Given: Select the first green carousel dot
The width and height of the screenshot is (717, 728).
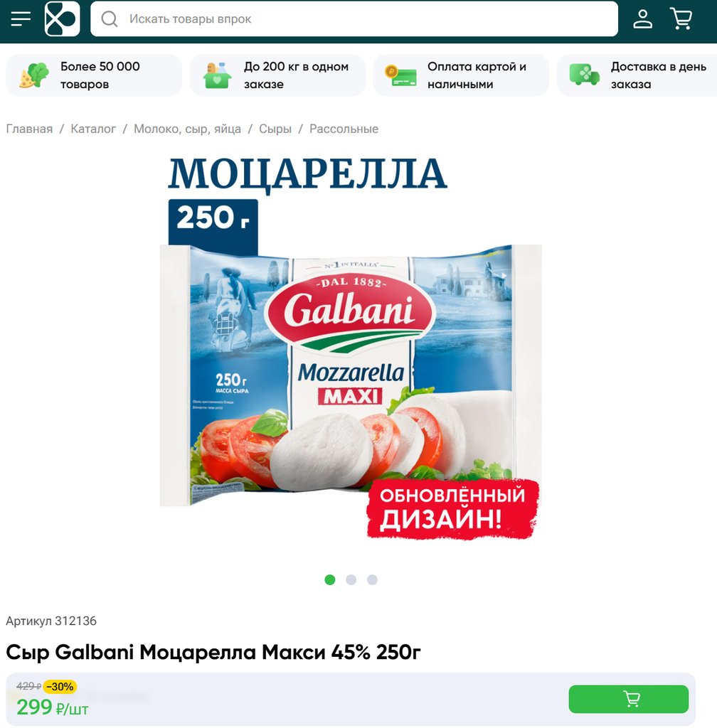Looking at the screenshot, I should click(x=330, y=579).
